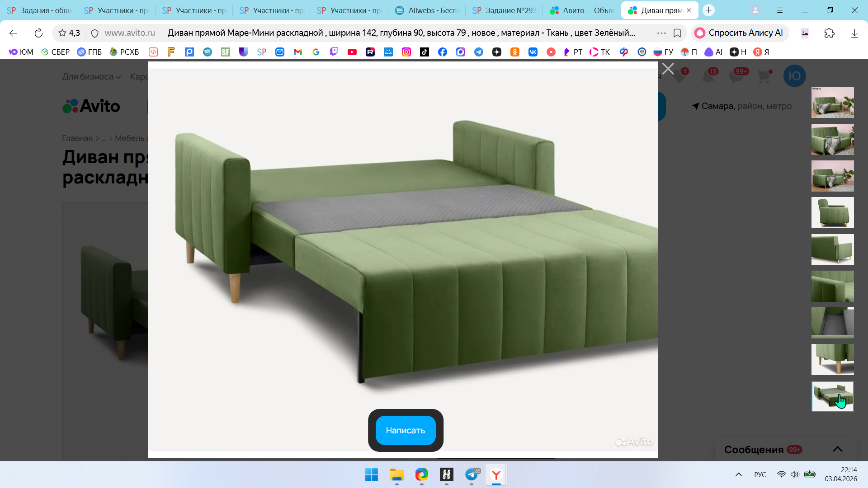Image resolution: width=868 pixels, height=488 pixels.
Task: Open browser downloads icon
Action: (x=854, y=33)
